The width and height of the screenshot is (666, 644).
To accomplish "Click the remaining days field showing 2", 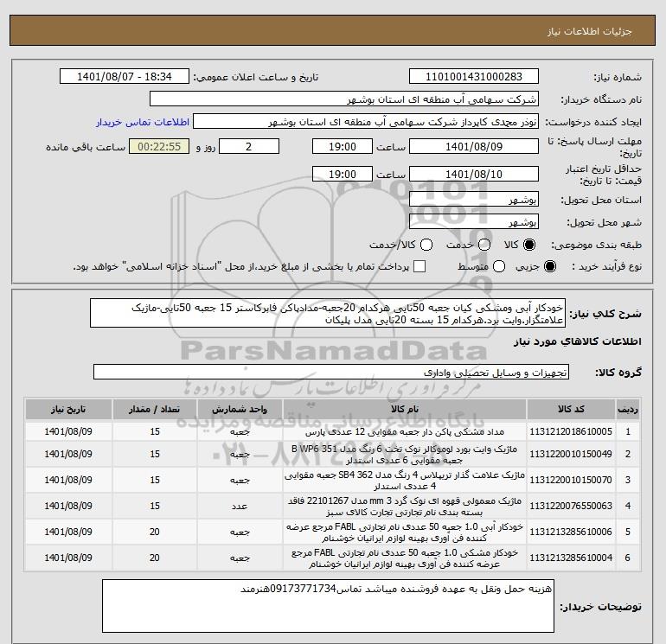I will pyautogui.click(x=249, y=146).
